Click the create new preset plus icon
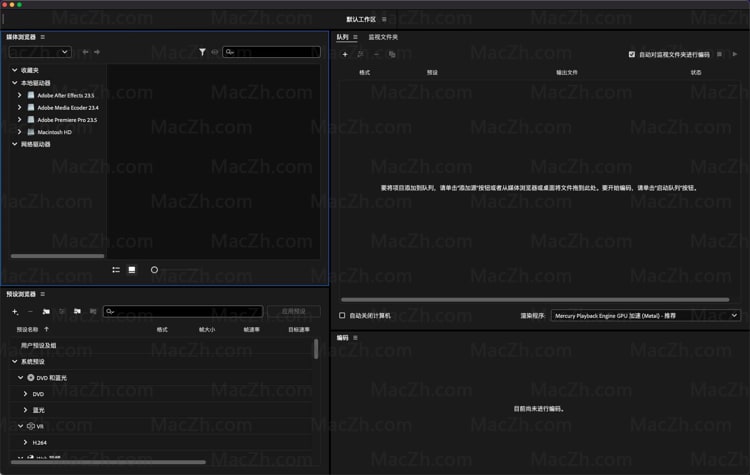 [15, 311]
